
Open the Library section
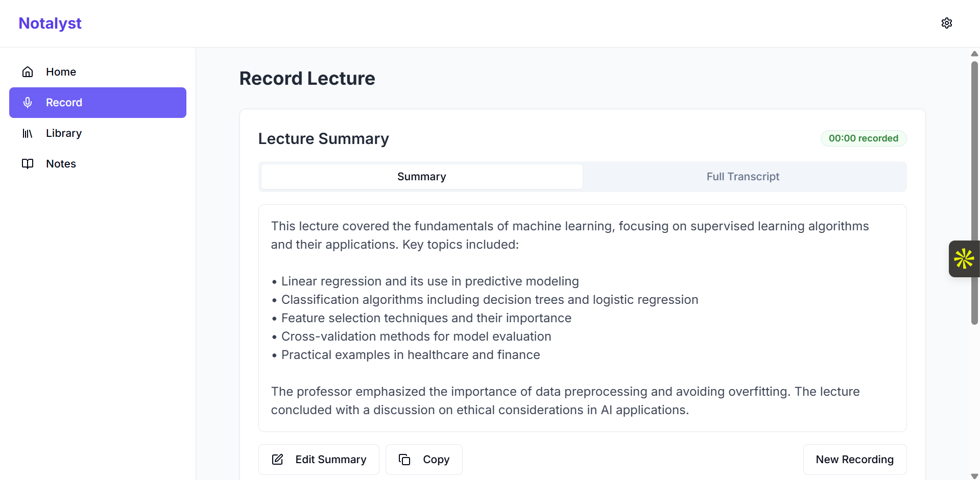(64, 133)
